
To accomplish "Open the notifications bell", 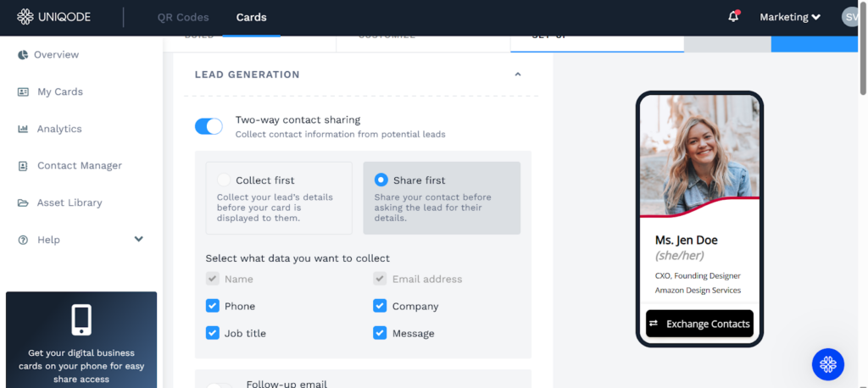I will (x=733, y=17).
